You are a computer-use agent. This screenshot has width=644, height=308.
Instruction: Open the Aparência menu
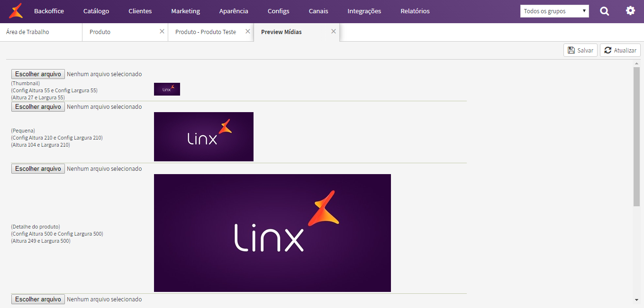(x=234, y=11)
